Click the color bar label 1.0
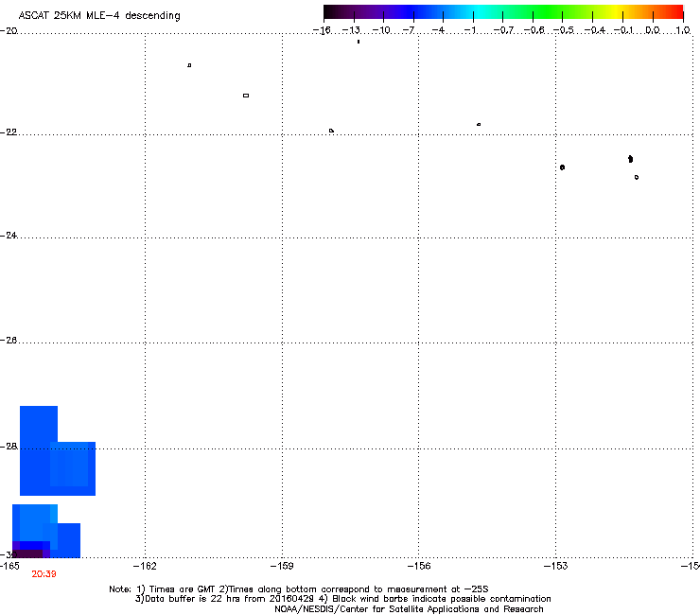 click(683, 30)
